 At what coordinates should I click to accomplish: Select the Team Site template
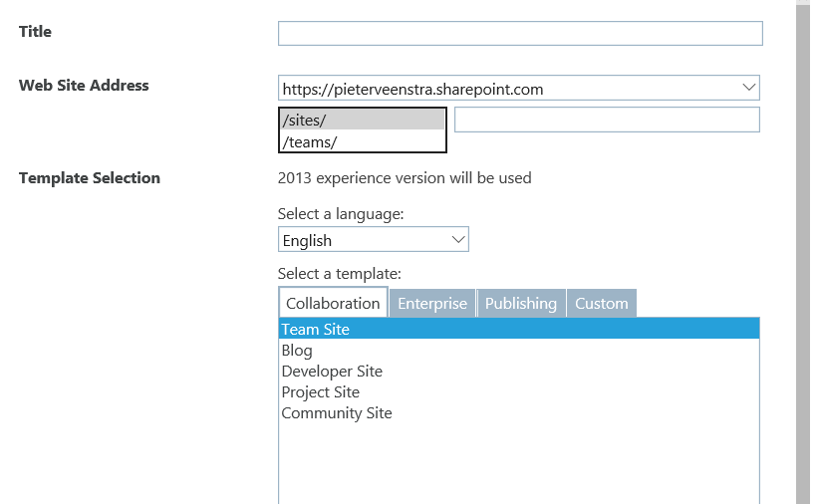tap(519, 329)
